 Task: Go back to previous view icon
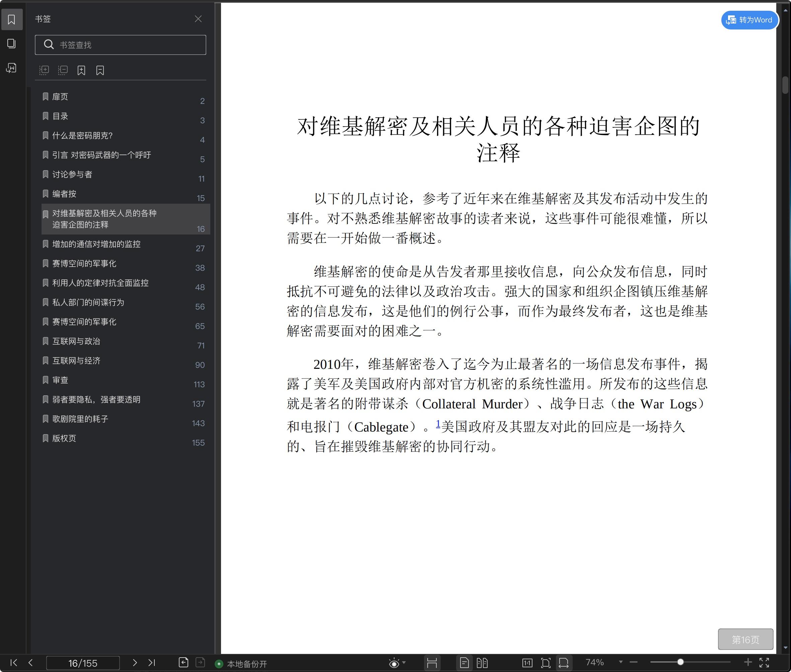tap(184, 663)
